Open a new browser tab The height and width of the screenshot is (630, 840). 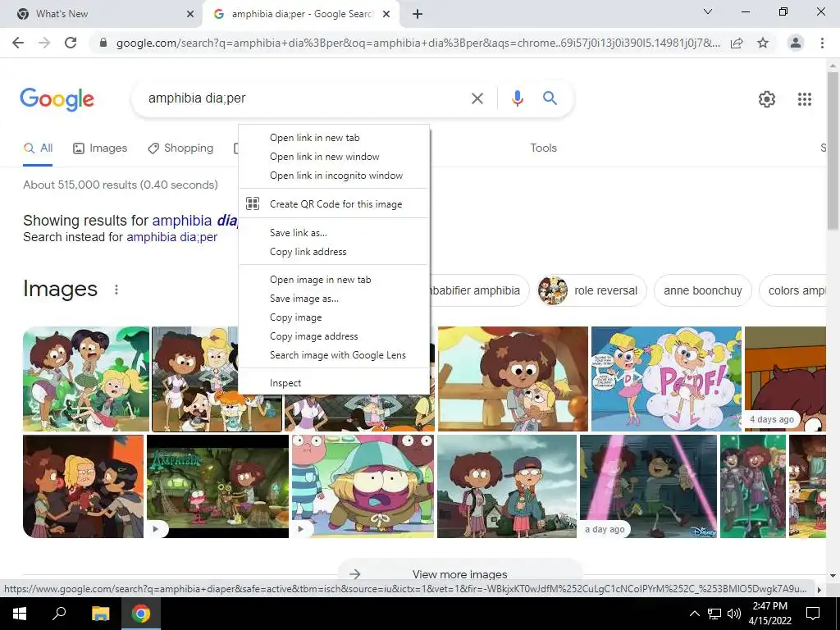tap(418, 14)
